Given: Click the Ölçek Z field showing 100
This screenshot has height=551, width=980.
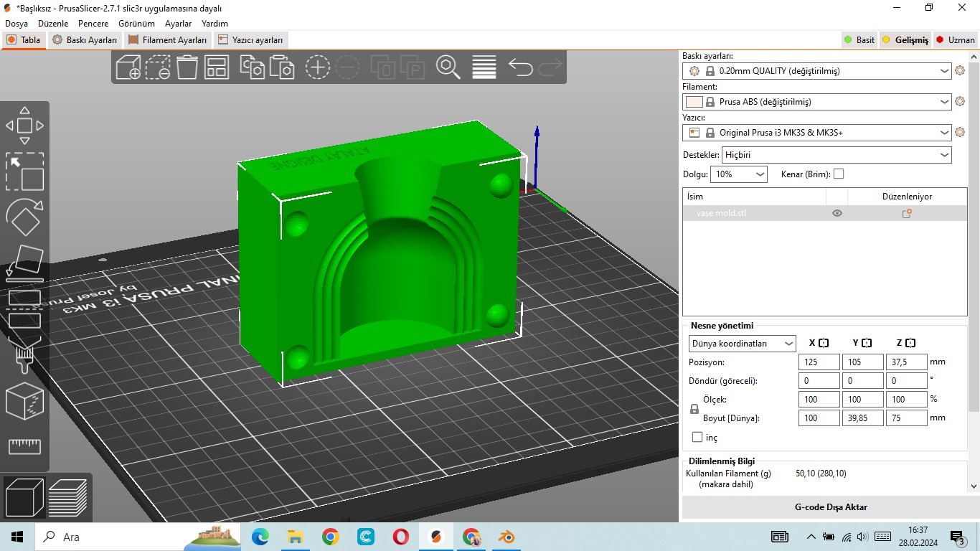Looking at the screenshot, I should coord(906,399).
